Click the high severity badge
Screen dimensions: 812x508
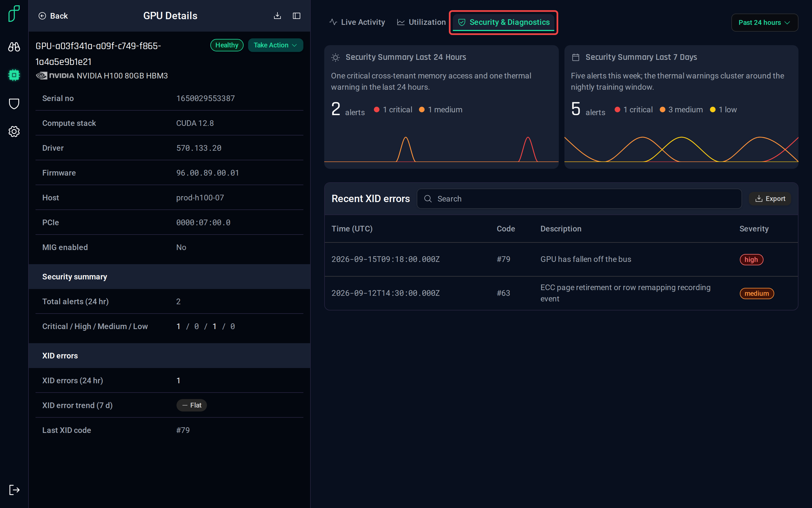tap(751, 259)
